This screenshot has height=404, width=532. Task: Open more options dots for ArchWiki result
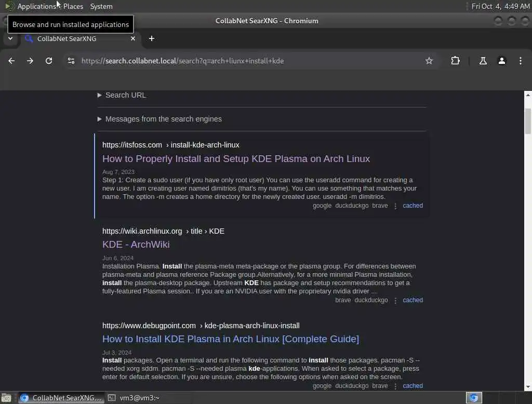[x=395, y=301]
